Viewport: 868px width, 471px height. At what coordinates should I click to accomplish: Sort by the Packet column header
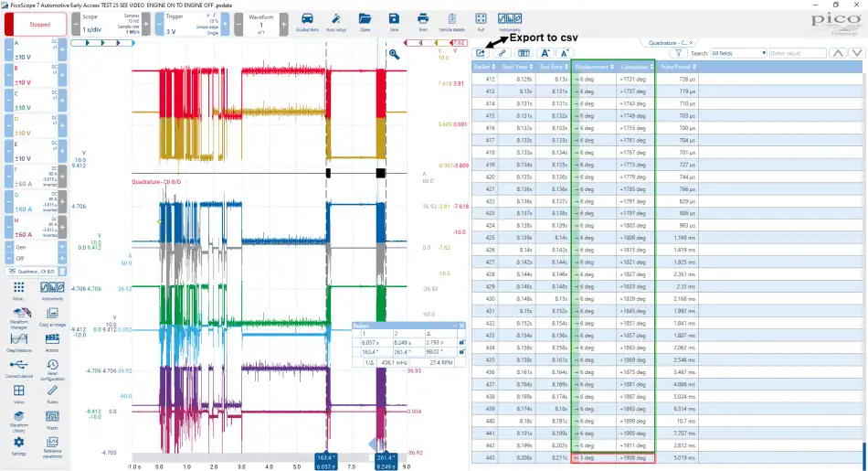tap(484, 67)
